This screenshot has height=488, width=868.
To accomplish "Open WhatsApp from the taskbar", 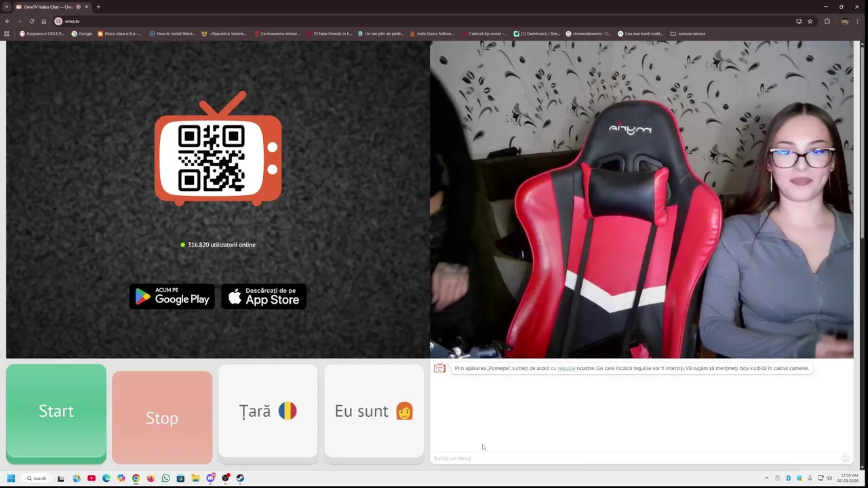I will [x=165, y=478].
